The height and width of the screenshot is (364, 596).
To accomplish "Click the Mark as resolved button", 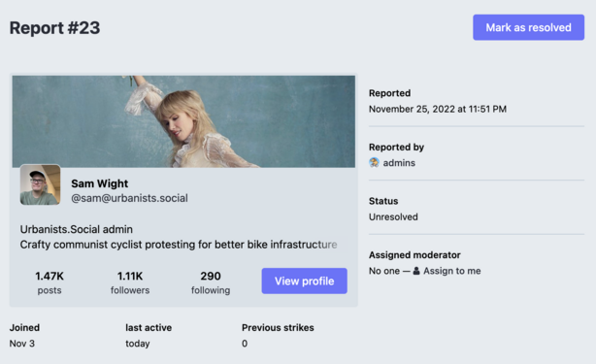I will [x=528, y=27].
